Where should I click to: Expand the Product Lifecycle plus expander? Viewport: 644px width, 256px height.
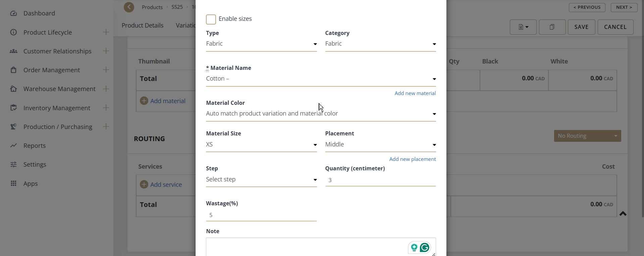point(106,32)
